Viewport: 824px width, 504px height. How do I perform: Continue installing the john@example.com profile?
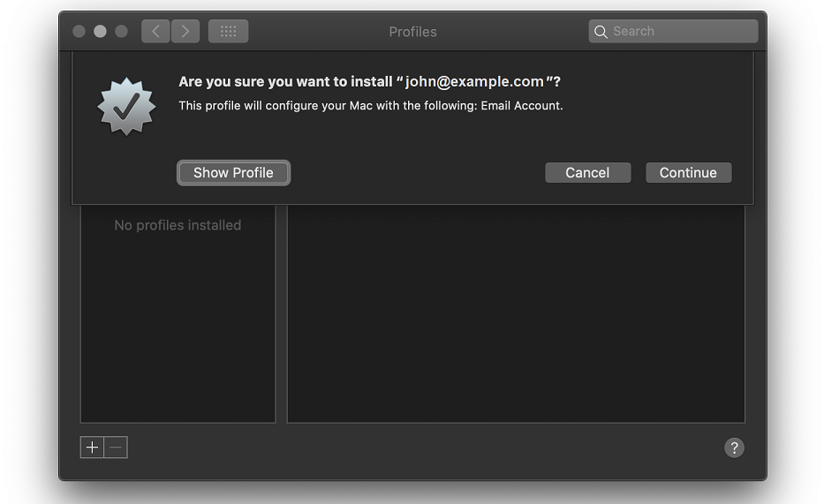click(688, 173)
